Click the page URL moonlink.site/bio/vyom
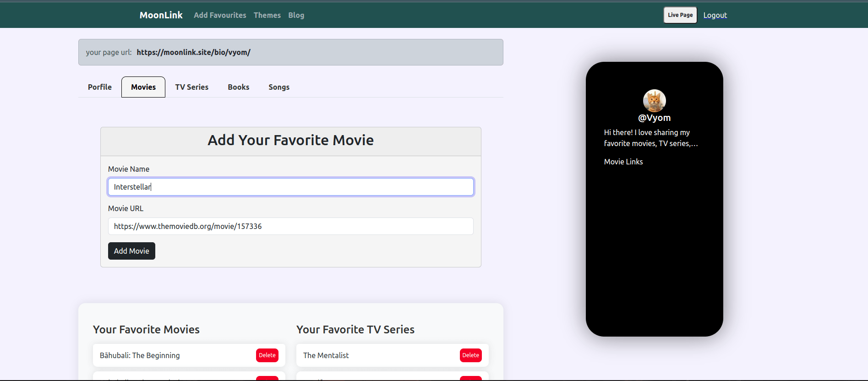 193,52
